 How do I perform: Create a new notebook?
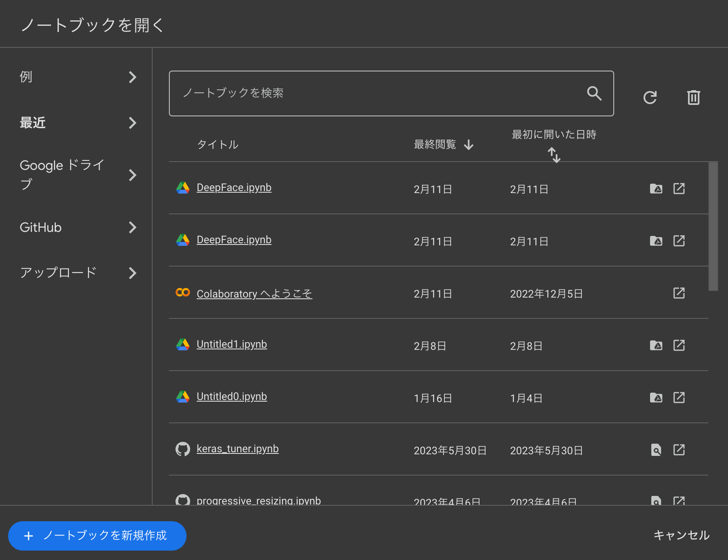[x=97, y=536]
